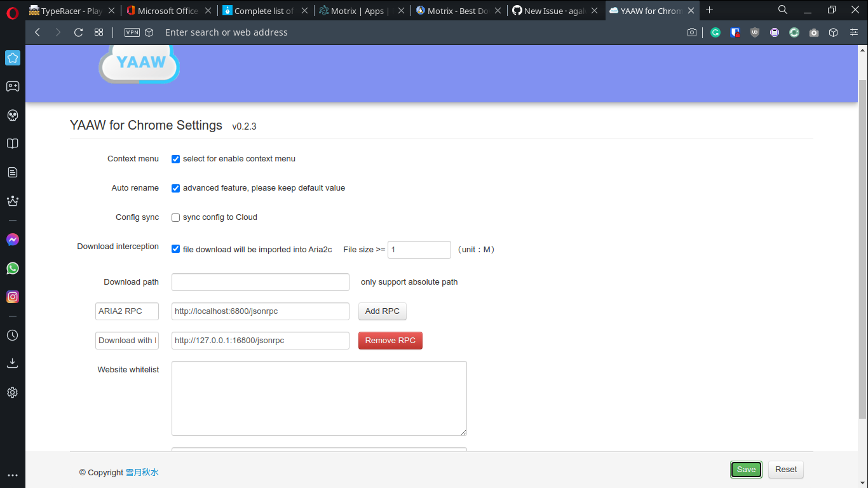Open WhatsApp from the sidebar

coord(12,268)
